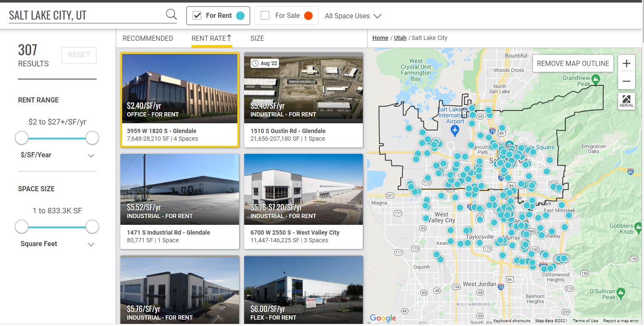Click the Google logo on the map
This screenshot has width=644, height=326.
point(382,318)
